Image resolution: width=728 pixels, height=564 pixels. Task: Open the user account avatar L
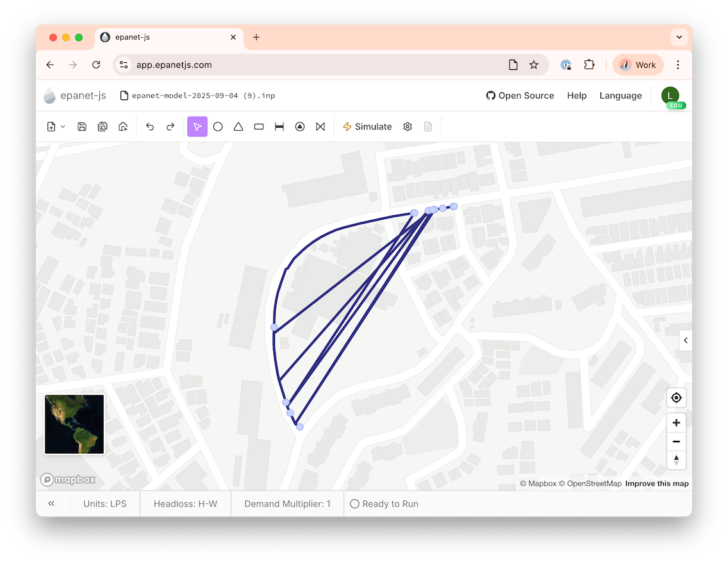[x=670, y=95]
